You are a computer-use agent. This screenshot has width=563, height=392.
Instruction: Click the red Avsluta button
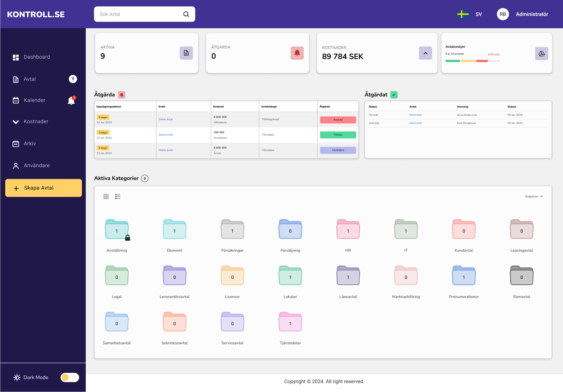pyautogui.click(x=338, y=120)
